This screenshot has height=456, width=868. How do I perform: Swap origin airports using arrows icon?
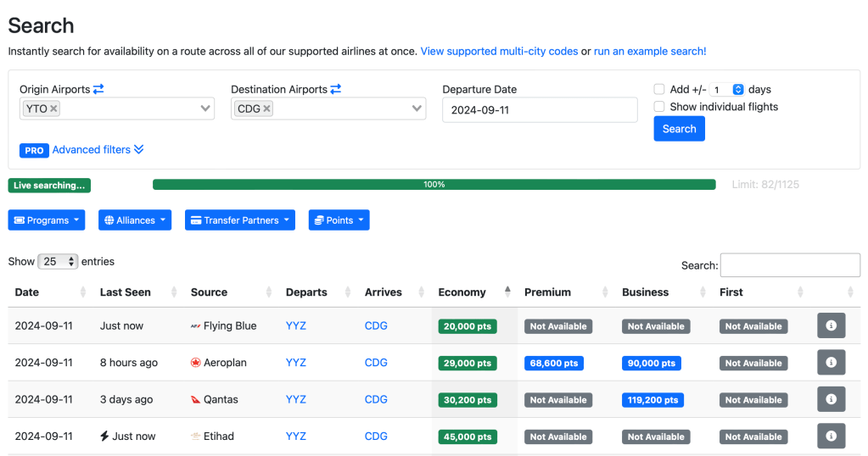tap(98, 89)
